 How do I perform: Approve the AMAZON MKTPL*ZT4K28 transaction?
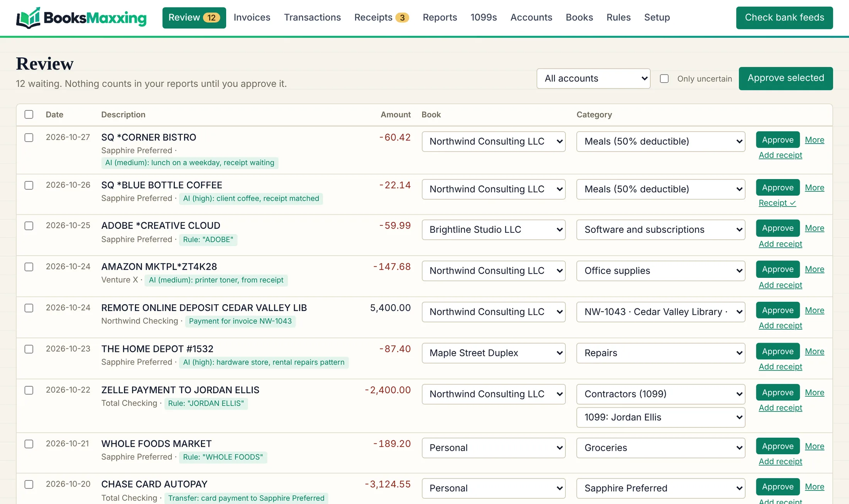pos(778,269)
